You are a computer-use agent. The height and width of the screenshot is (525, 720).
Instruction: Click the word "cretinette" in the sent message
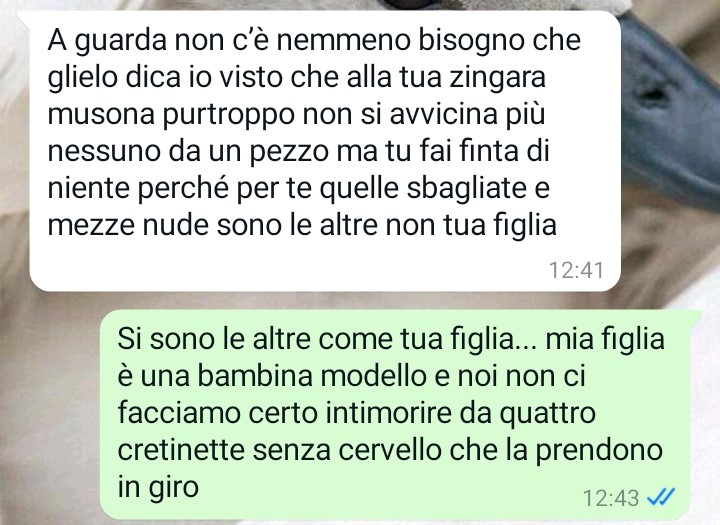click(181, 450)
